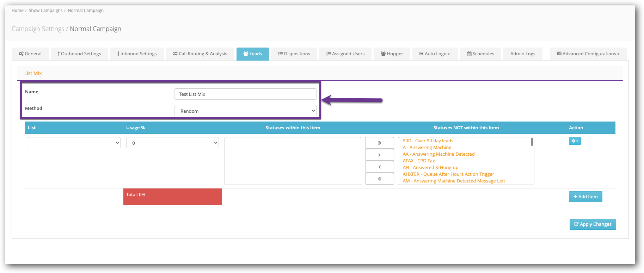Open the Assigned Users tab

click(345, 54)
